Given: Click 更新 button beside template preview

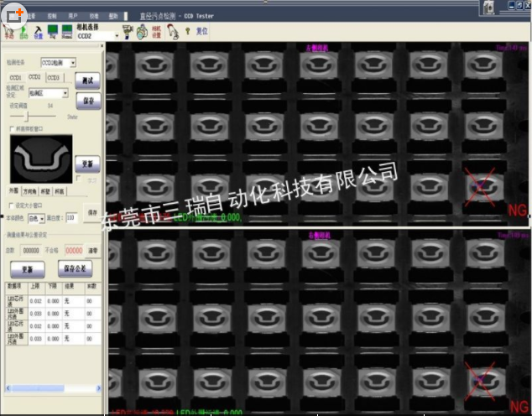Looking at the screenshot, I should coord(87,164).
